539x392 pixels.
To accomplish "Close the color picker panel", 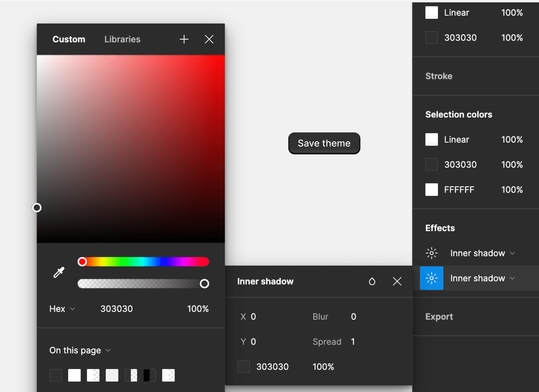I will coord(209,39).
